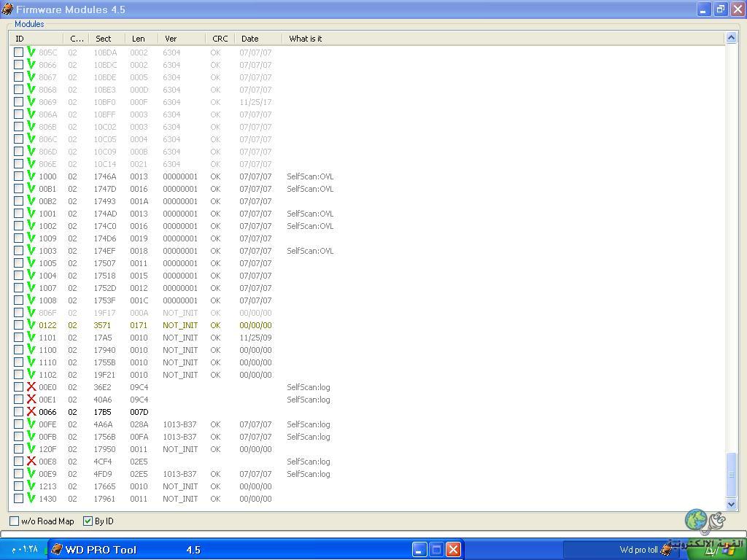Click the green check icon for module 120F
Screen dimensions: 747x560
click(x=31, y=448)
